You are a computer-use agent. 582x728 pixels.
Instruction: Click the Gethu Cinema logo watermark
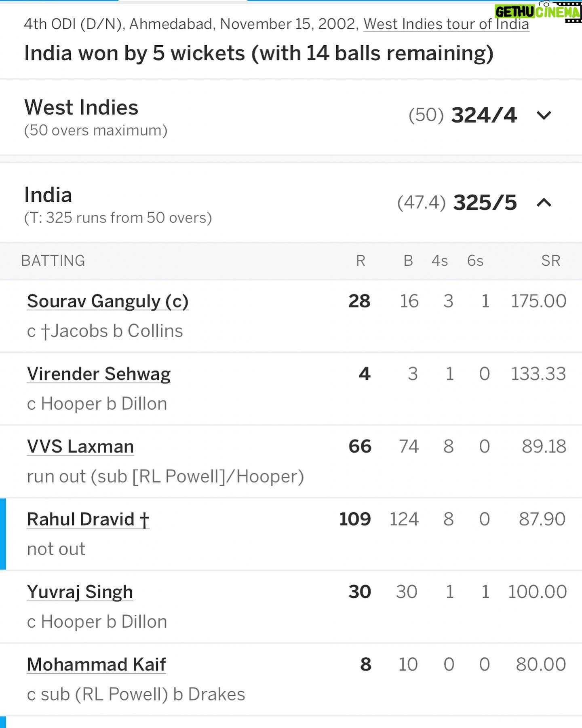coord(537,12)
